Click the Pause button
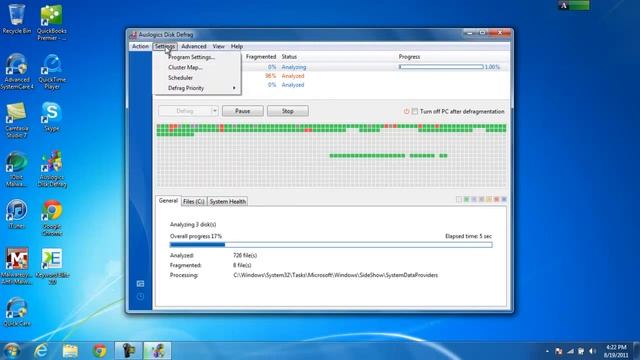The width and height of the screenshot is (640, 360). (x=242, y=111)
